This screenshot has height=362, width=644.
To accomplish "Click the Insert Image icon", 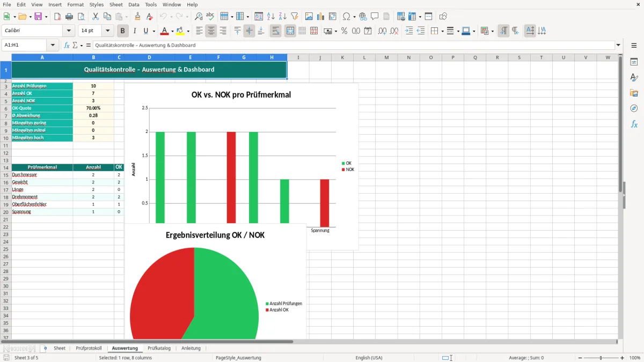I will click(x=309, y=17).
